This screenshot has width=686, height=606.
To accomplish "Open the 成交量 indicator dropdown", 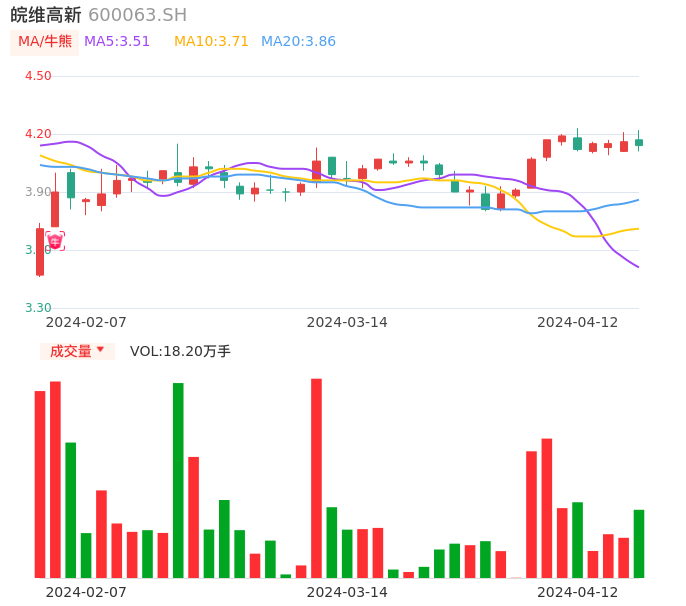I will (77, 351).
